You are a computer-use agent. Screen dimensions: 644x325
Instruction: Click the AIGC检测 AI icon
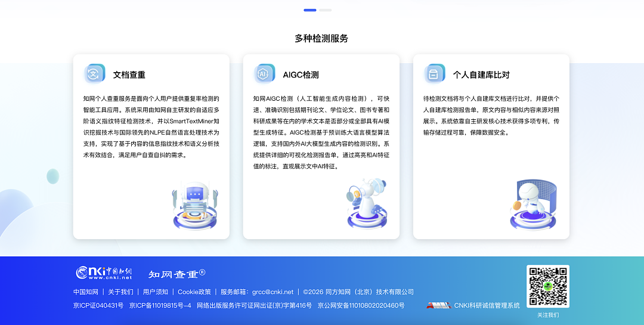[x=264, y=74]
